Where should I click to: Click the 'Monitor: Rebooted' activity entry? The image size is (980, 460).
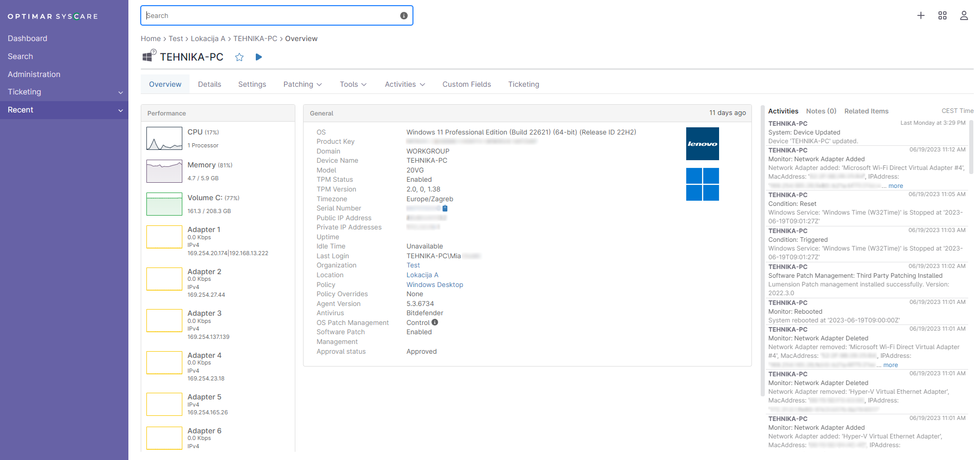click(795, 312)
